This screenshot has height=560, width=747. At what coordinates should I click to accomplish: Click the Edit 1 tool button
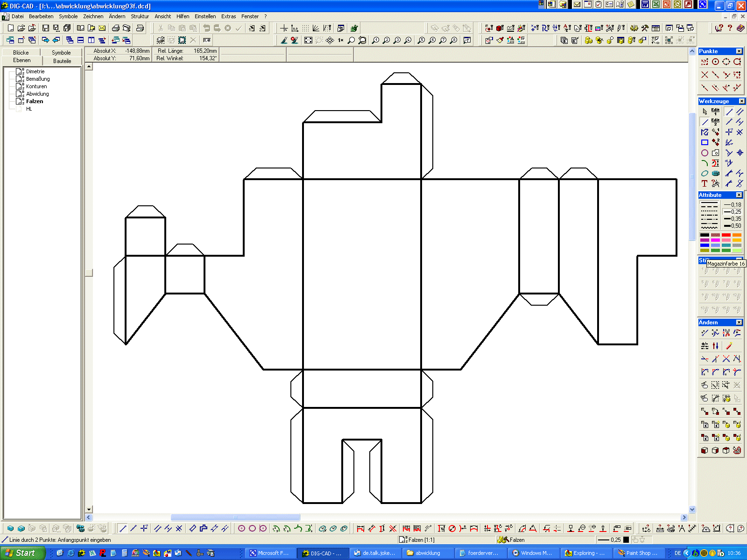click(x=715, y=112)
